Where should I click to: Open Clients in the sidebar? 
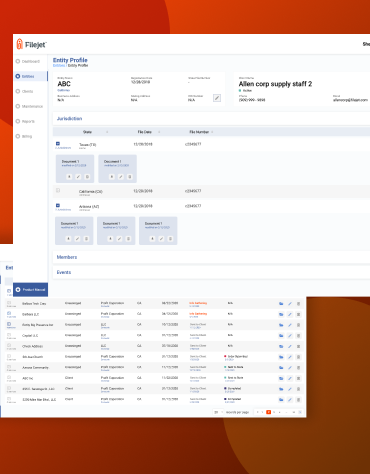[x=25, y=91]
